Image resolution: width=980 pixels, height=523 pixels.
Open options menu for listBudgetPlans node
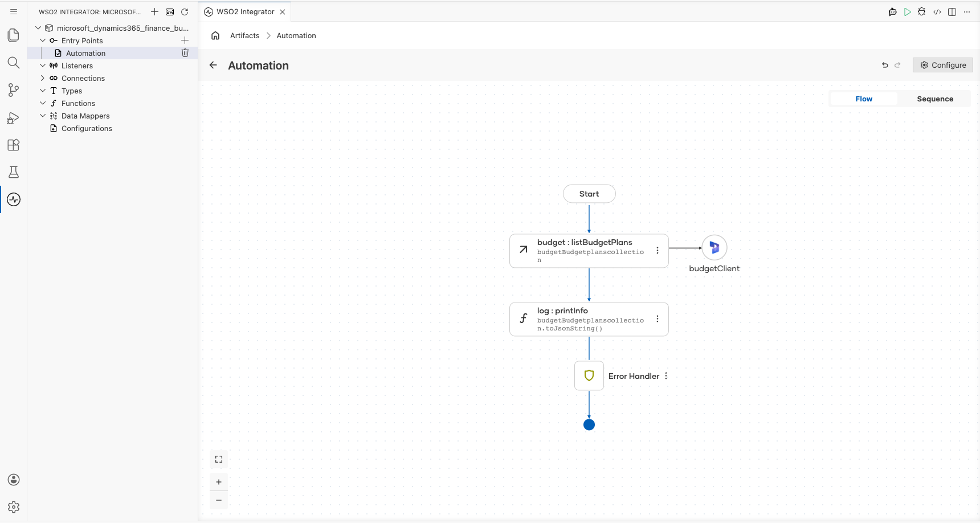[658, 251]
